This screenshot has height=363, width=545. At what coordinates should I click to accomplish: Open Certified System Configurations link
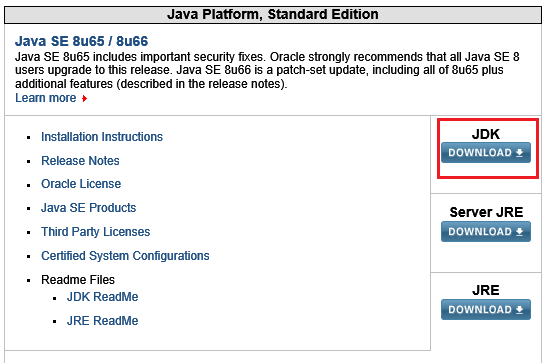[x=125, y=256]
